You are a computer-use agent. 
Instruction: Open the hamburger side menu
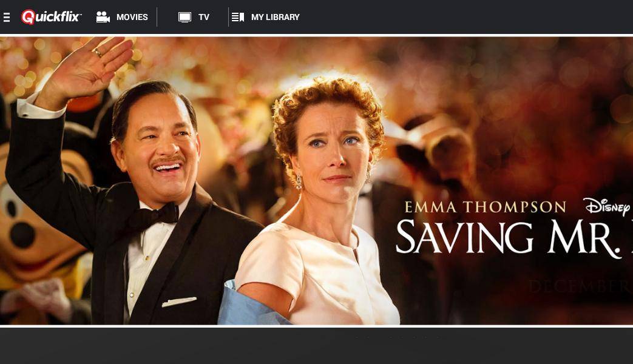coord(7,17)
